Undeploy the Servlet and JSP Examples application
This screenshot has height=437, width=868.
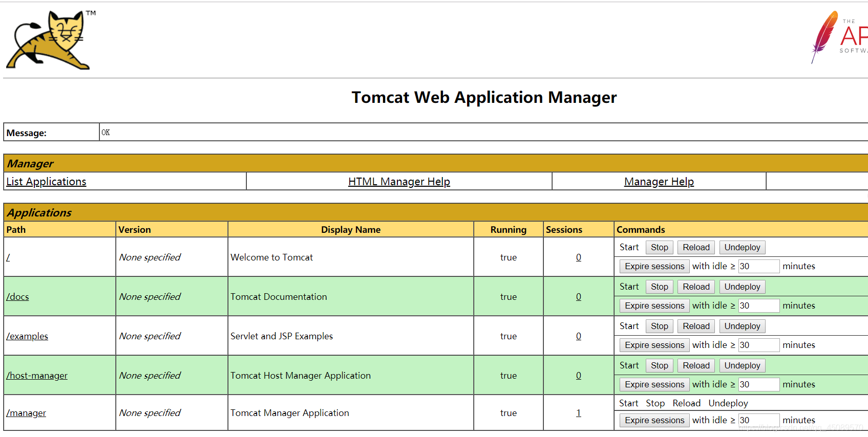tap(742, 326)
